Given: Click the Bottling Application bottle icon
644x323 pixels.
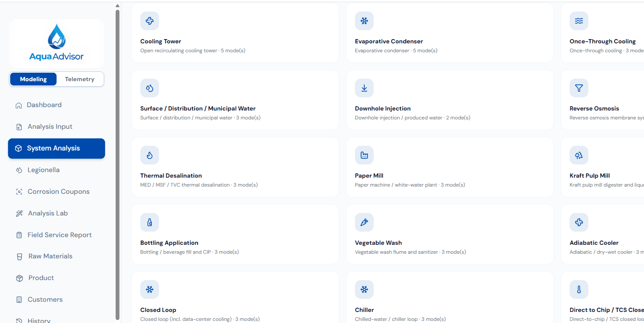Looking at the screenshot, I should click(x=150, y=222).
